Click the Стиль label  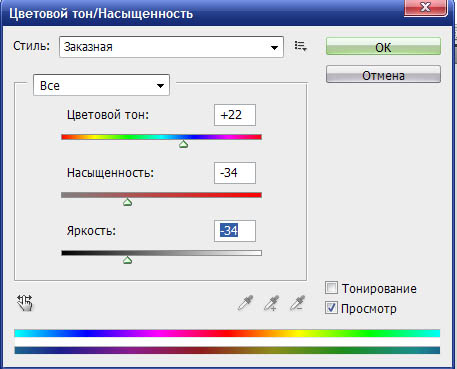pyautogui.click(x=32, y=46)
